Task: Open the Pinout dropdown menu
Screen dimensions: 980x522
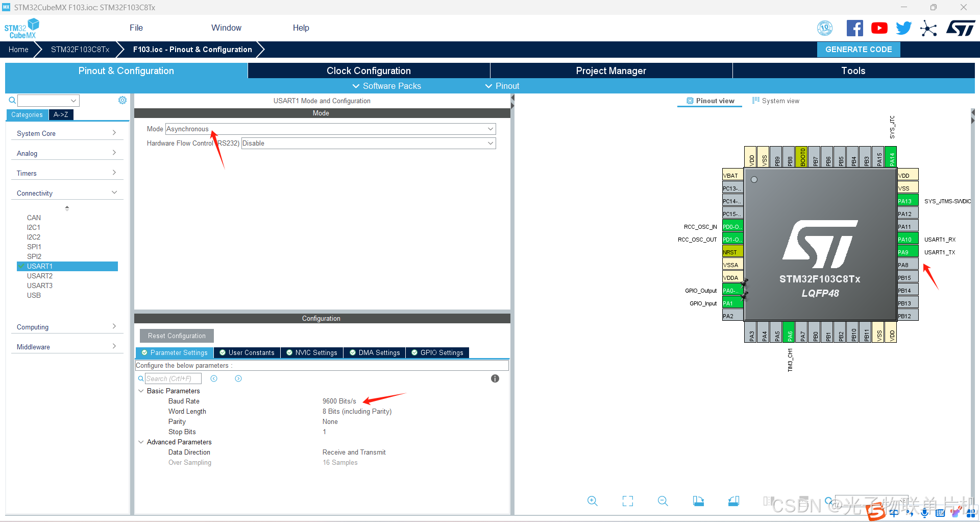Action: point(502,86)
